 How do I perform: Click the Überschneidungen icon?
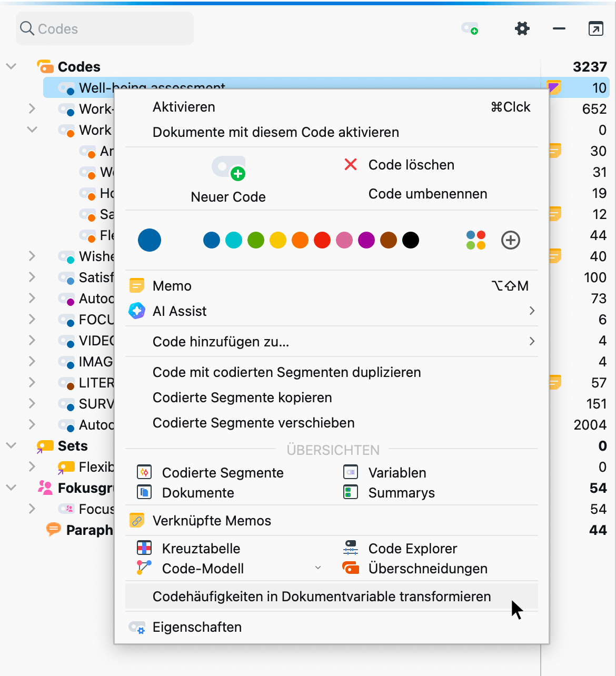[x=351, y=568]
